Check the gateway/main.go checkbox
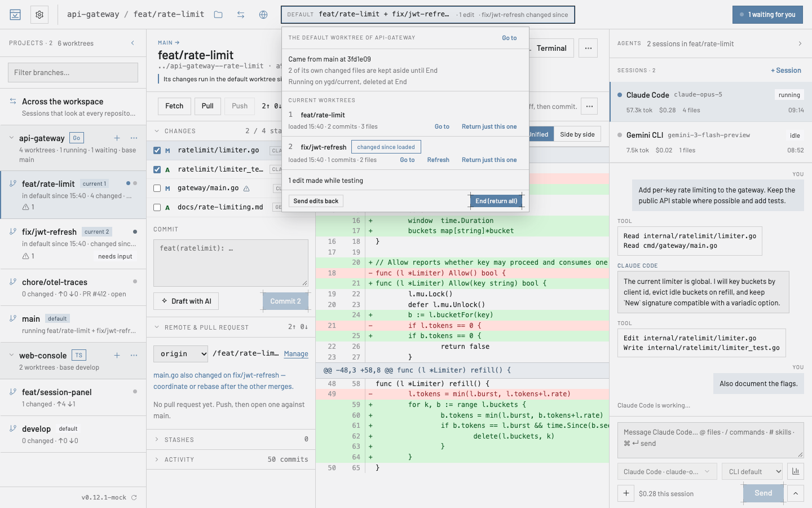This screenshot has height=508, width=812. click(157, 189)
